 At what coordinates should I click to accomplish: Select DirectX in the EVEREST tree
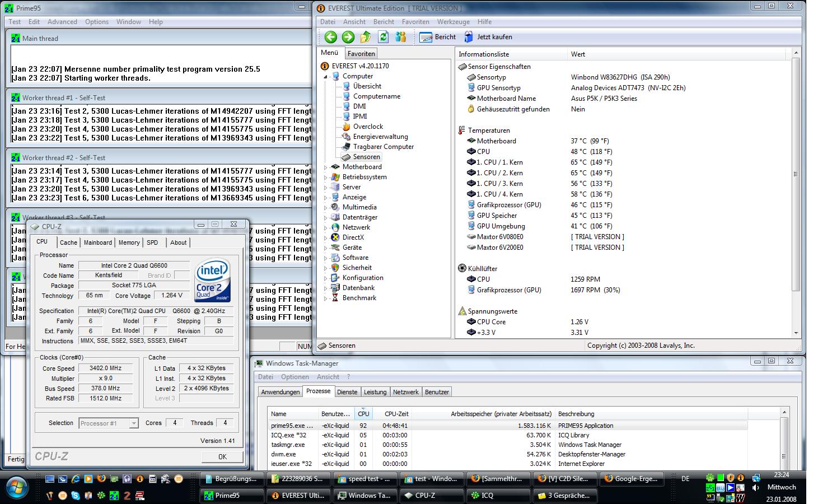click(353, 237)
